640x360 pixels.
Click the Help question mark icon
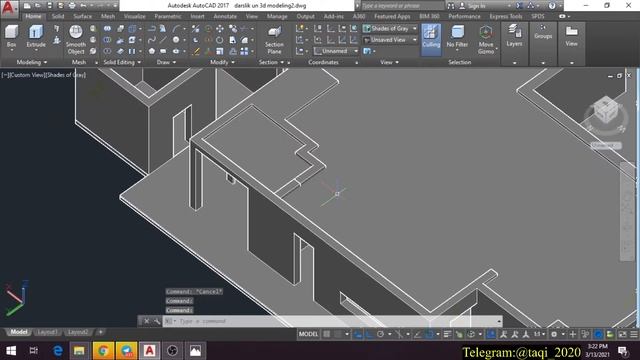coord(552,6)
